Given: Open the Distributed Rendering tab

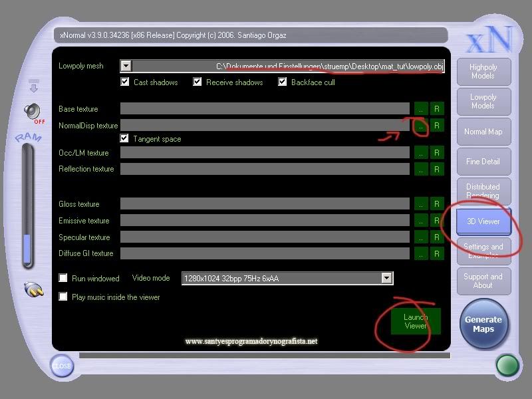Looking at the screenshot, I should click(x=483, y=191).
